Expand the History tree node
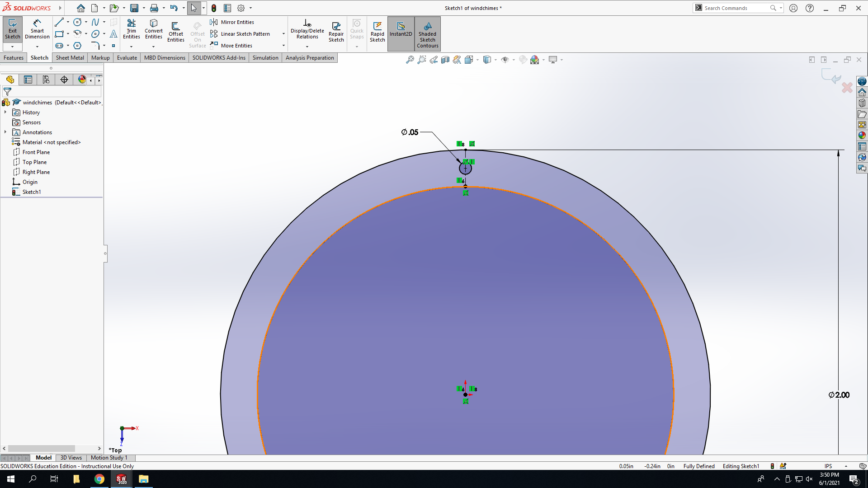Screen dimensions: 868x488 coord(5,113)
